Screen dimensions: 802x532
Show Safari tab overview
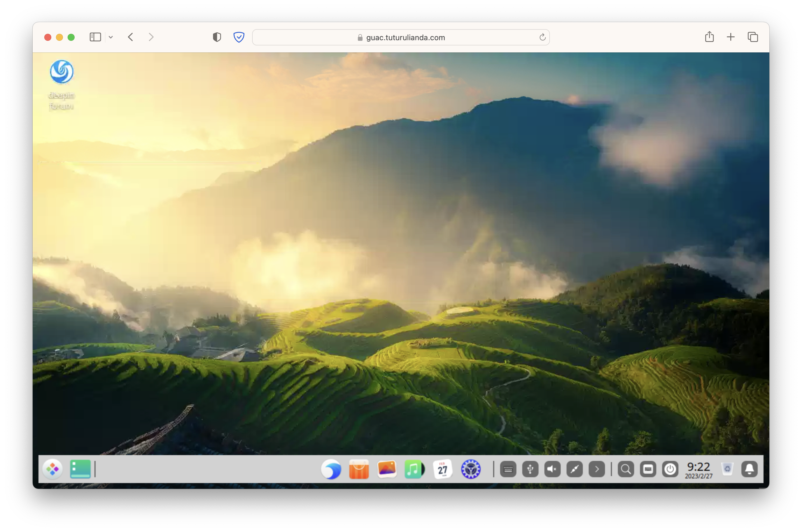[x=753, y=37]
